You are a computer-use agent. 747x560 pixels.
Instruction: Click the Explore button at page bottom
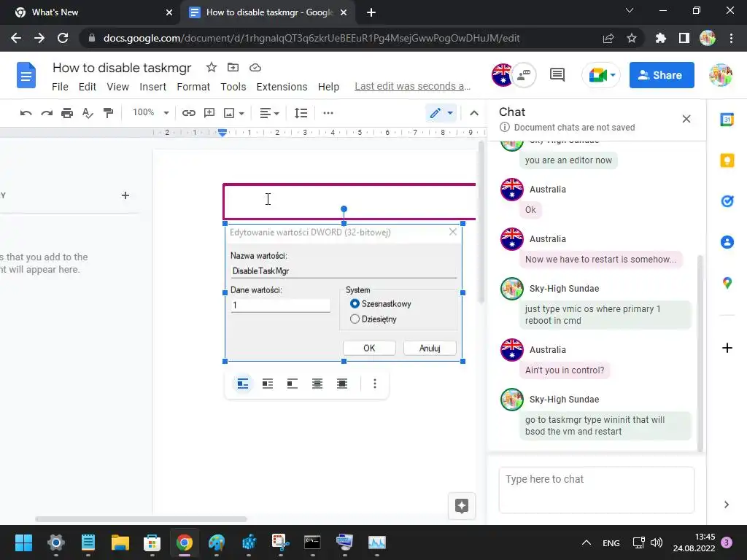point(462,506)
